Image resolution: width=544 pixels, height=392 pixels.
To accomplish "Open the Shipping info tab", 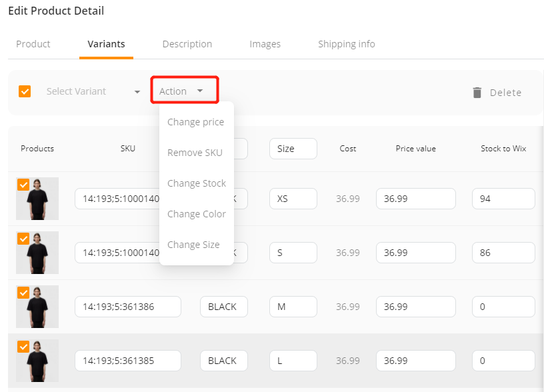I will pyautogui.click(x=346, y=44).
